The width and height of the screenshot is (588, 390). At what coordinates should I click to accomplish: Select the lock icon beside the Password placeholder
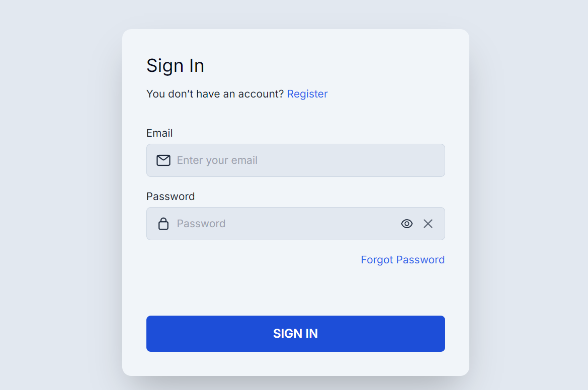[163, 224]
